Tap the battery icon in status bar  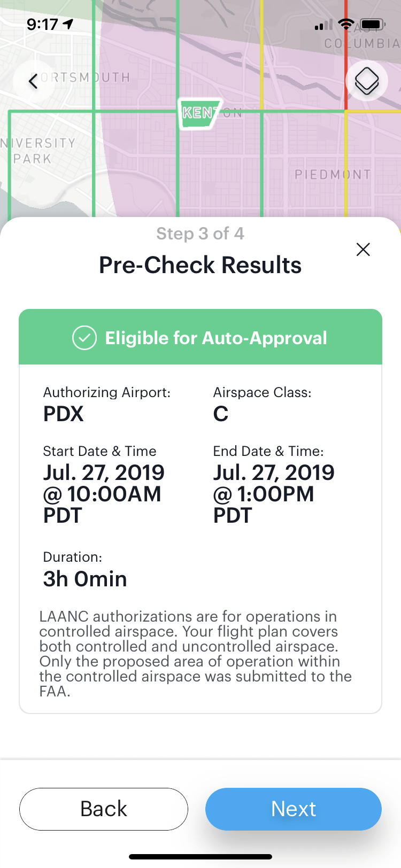tap(373, 25)
